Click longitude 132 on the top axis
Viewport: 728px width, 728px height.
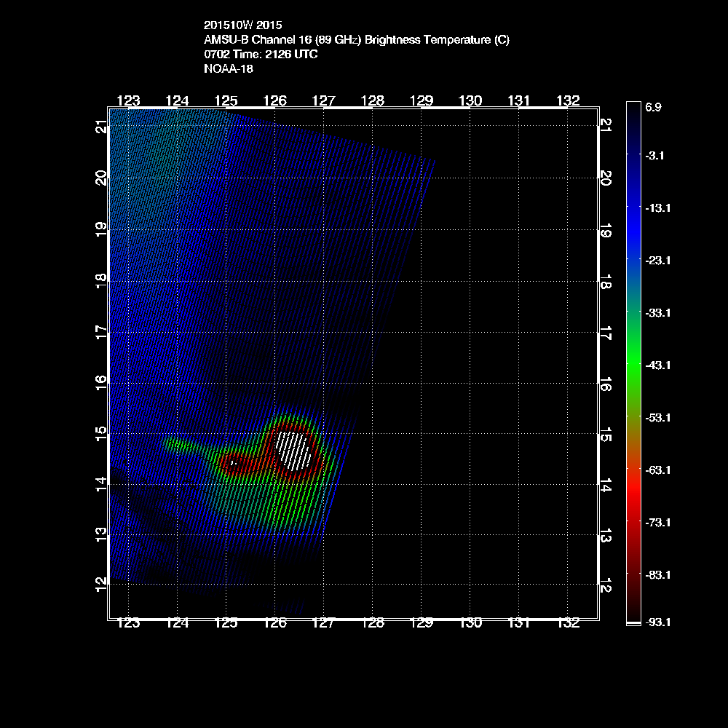(x=568, y=100)
